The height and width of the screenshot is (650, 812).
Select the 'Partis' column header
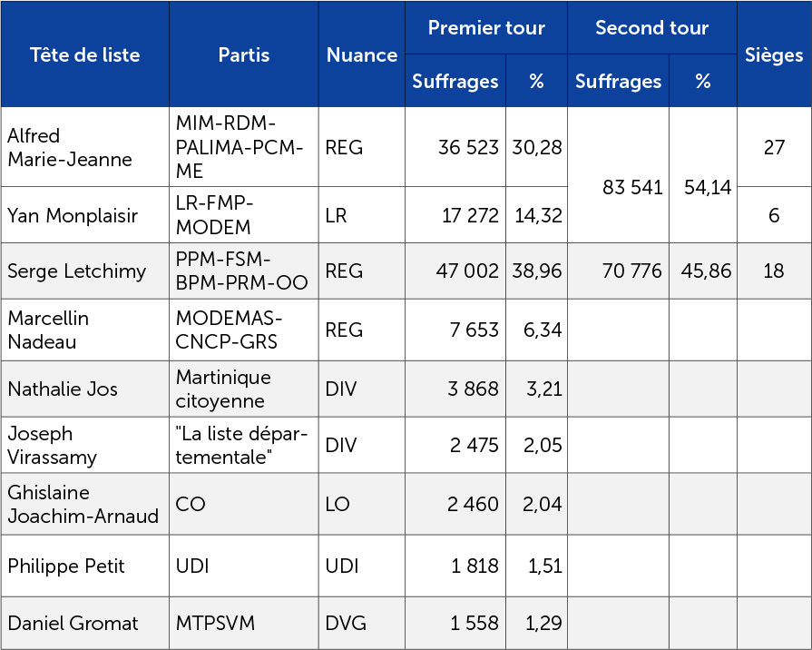[x=243, y=54]
